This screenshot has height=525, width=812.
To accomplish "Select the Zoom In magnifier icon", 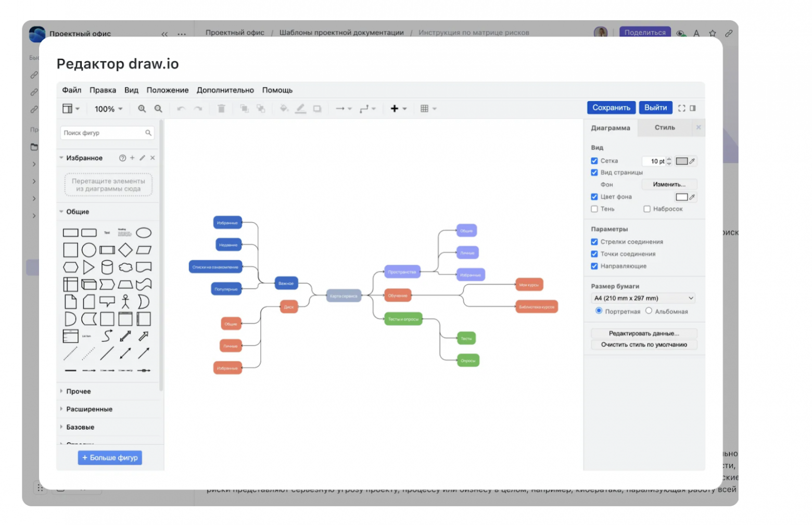I will [x=142, y=109].
